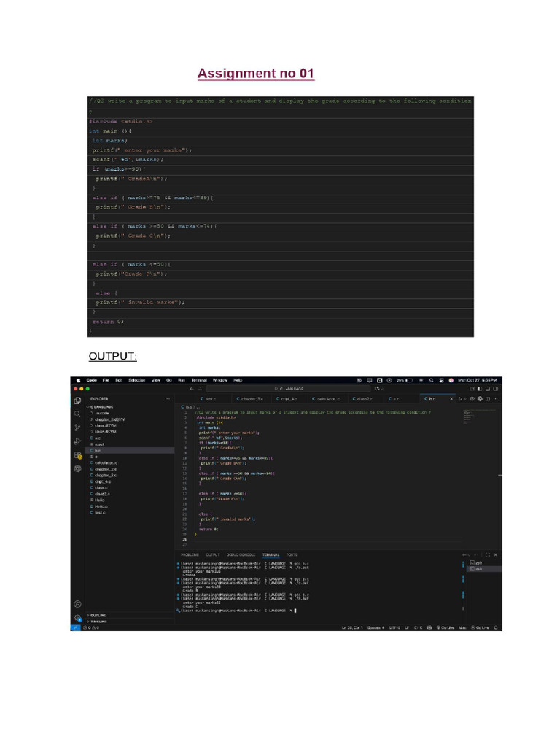Click errors and warnings count in status bar
The height and width of the screenshot is (747, 560).
[x=91, y=627]
